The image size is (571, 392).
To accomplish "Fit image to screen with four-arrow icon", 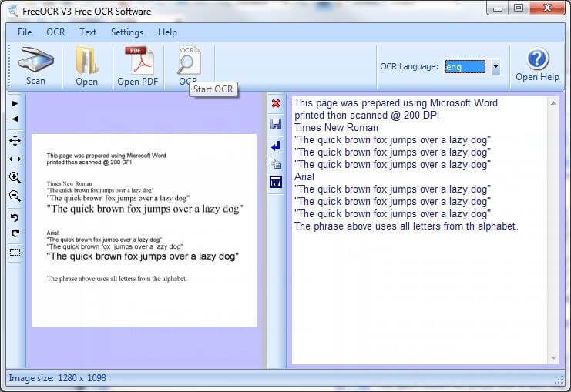I will click(15, 140).
